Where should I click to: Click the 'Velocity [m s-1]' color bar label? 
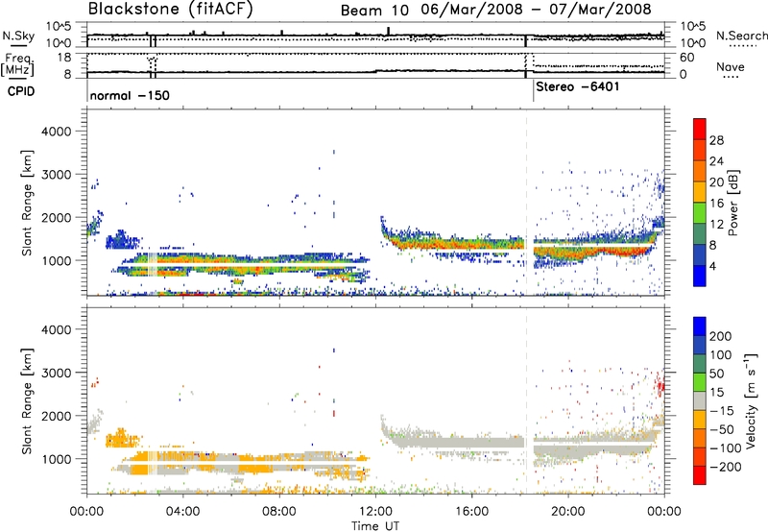(751, 400)
